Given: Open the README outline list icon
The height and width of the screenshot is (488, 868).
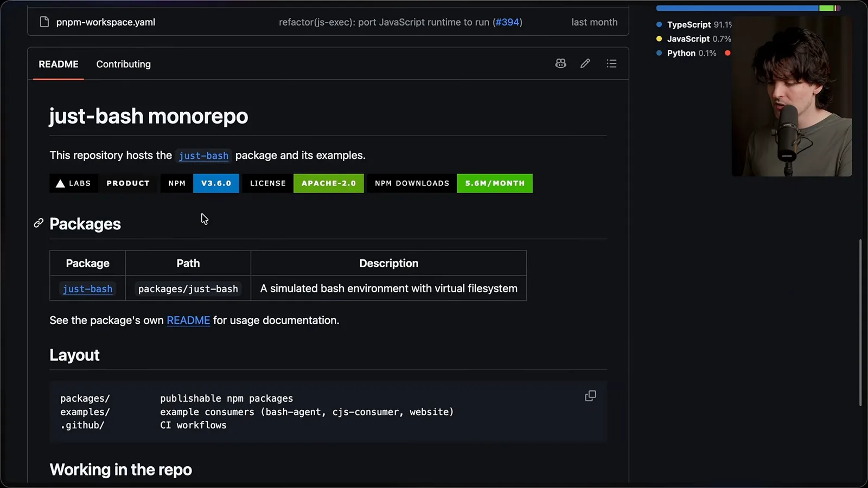Looking at the screenshot, I should [x=611, y=63].
